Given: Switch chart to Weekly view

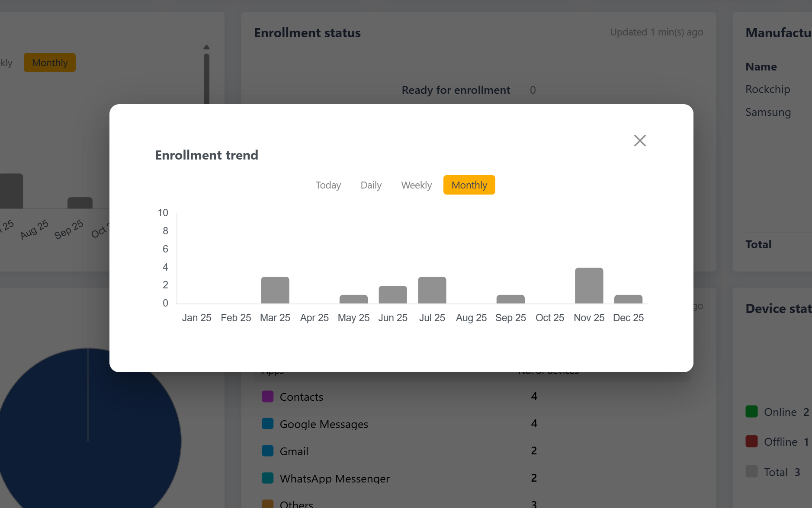Looking at the screenshot, I should pos(416,185).
